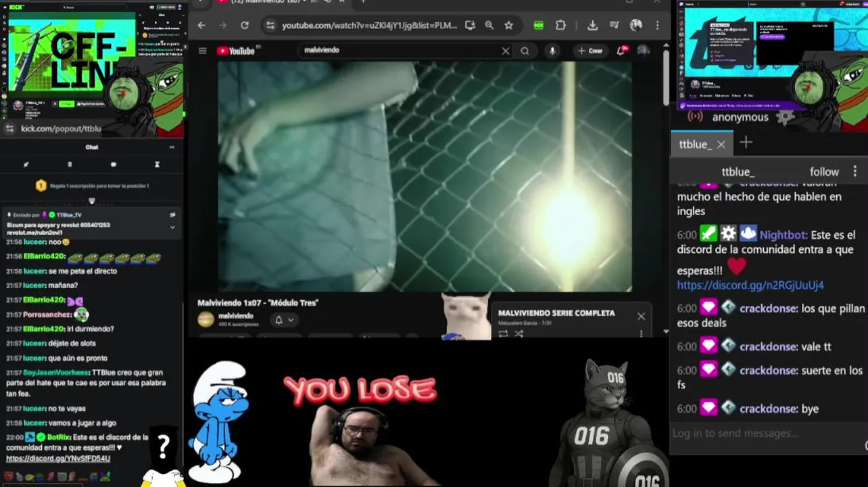Open the settings gear next to anonymous
868x487 pixels.
coord(784,117)
